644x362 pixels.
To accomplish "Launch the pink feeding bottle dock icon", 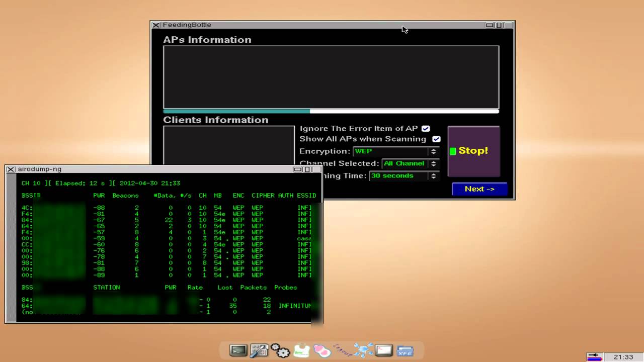I will click(322, 350).
